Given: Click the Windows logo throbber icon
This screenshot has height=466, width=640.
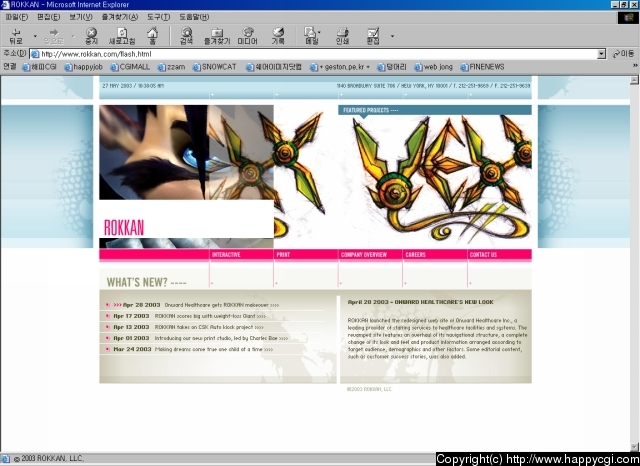Looking at the screenshot, I should [628, 17].
